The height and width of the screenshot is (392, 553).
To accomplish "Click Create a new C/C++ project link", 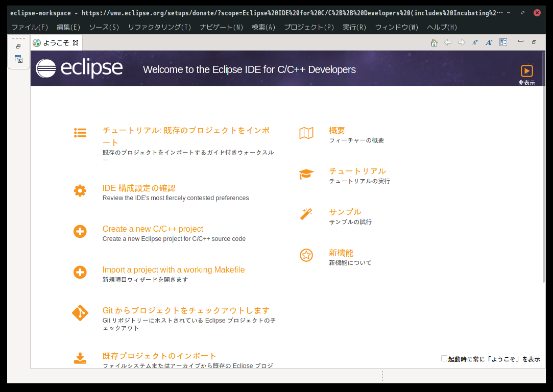I will tap(153, 229).
